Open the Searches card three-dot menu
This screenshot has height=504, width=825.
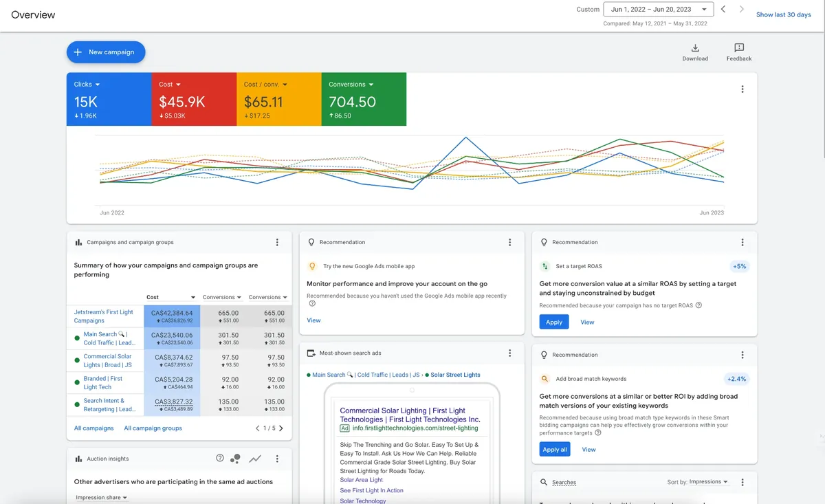[742, 482]
